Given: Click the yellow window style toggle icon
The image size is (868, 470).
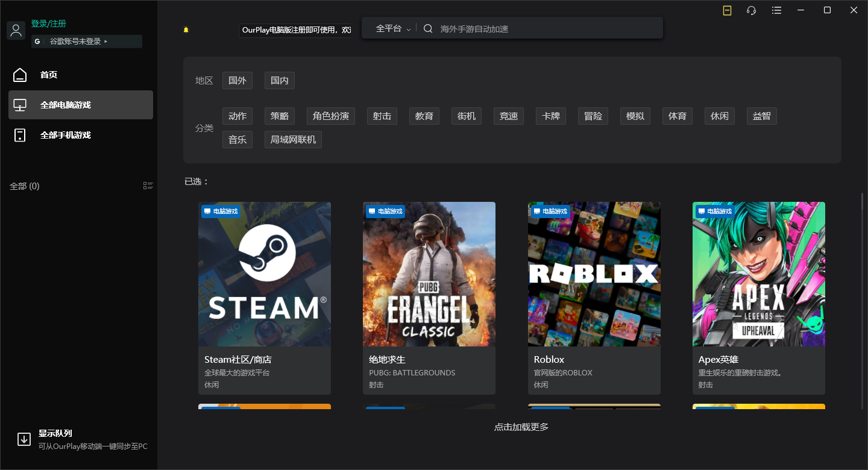Looking at the screenshot, I should tap(727, 10).
